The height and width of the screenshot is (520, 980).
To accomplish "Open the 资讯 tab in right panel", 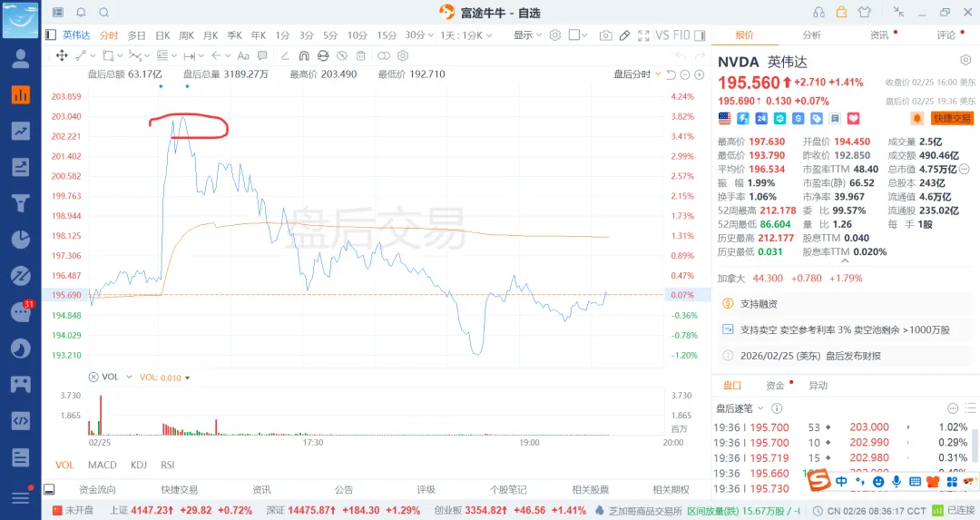I will click(879, 35).
